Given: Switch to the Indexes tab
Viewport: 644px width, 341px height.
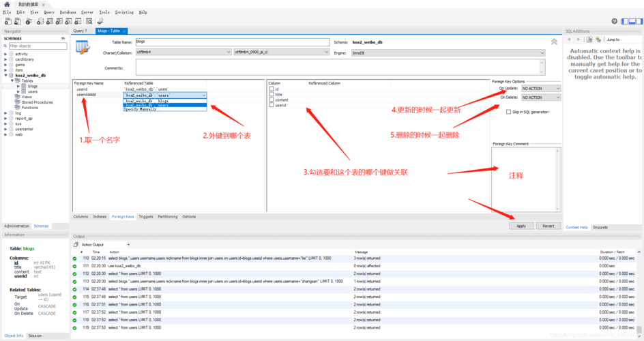Looking at the screenshot, I should coord(100,217).
